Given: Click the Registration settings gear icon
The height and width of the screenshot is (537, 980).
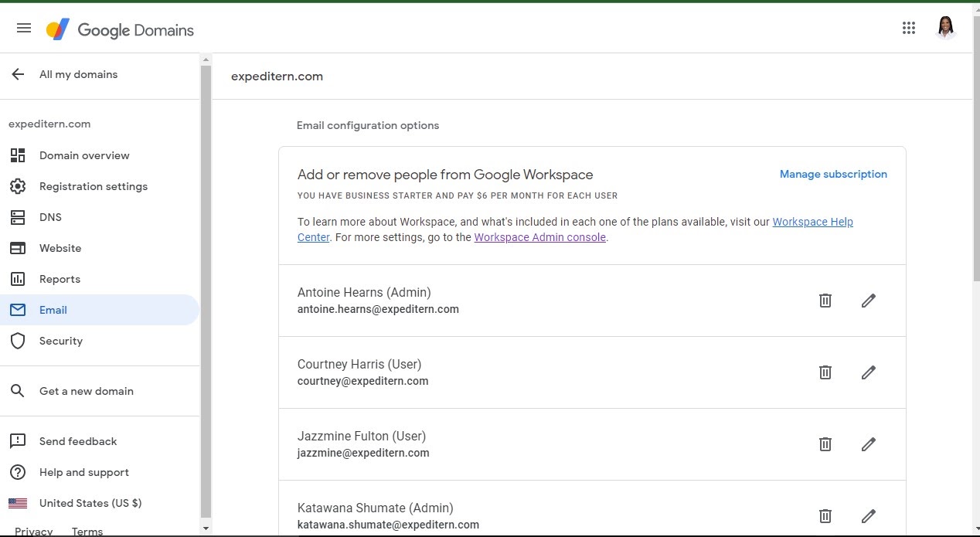Looking at the screenshot, I should point(18,186).
